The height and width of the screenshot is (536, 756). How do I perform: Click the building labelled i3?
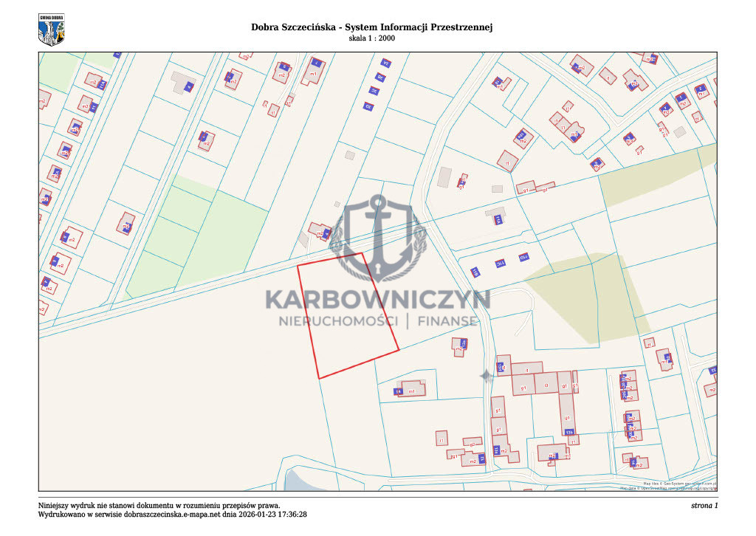[x=546, y=384]
